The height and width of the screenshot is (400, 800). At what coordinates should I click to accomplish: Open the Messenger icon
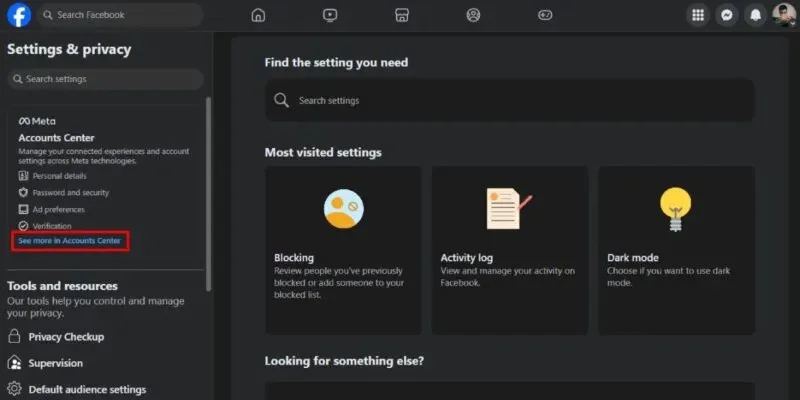pos(727,15)
